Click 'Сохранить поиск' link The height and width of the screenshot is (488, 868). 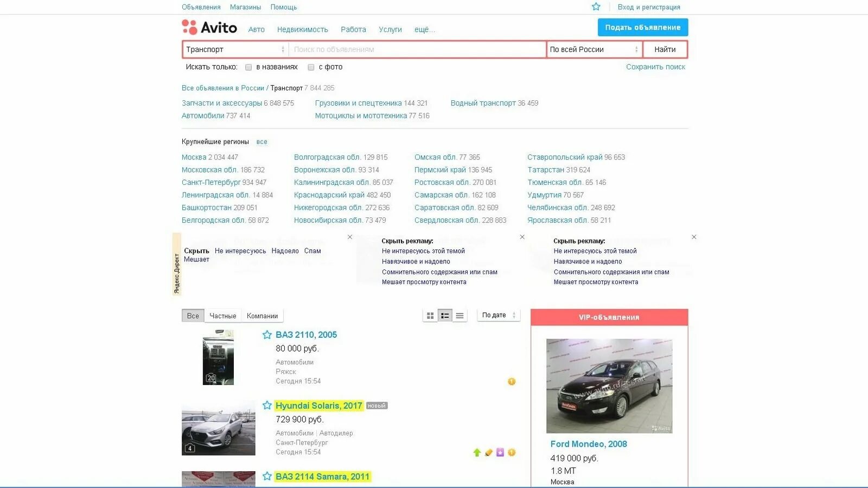pos(655,67)
